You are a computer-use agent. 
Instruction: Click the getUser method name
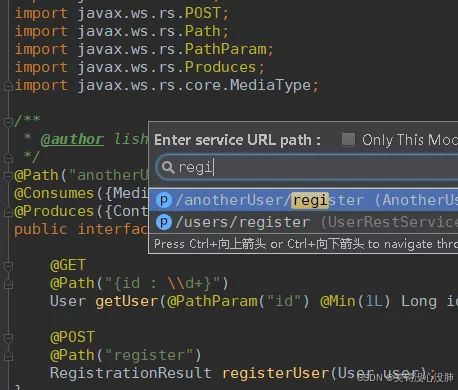[127, 301]
